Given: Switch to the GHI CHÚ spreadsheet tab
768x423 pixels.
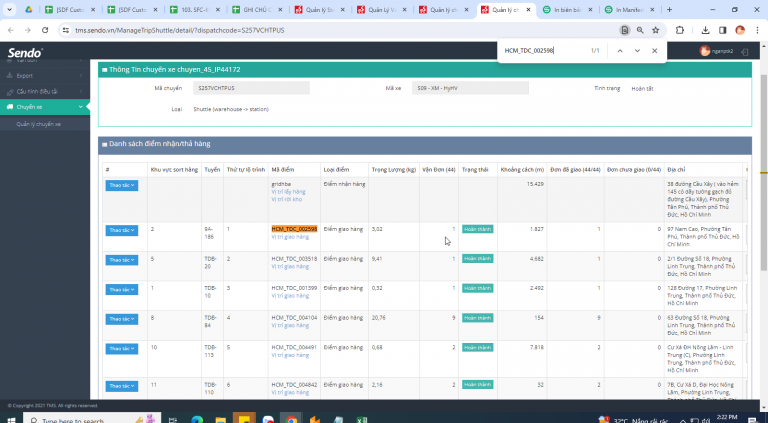Looking at the screenshot, I should point(257,9).
